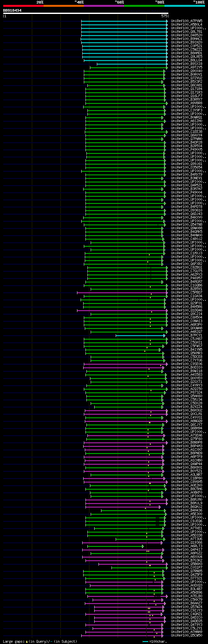Click label UniRef100_Q4P4I7
This screenshot has height=644, width=208.
(x=187, y=549)
